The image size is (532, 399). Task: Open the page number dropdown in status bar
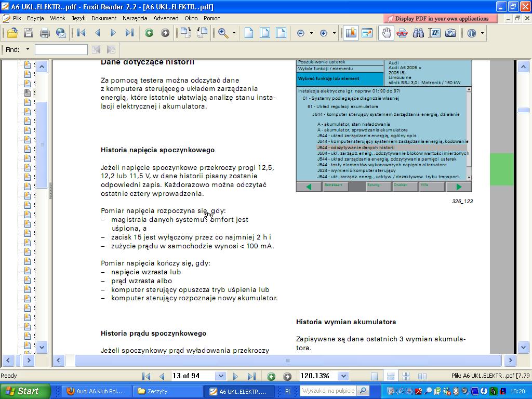coord(221,376)
